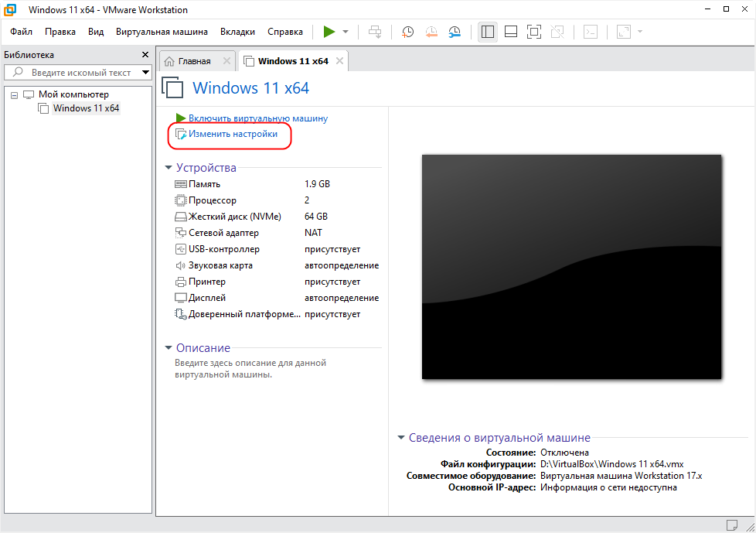
Task: Click the D:\VirtualBox\Windows 11 x64.vmx path
Action: [612, 464]
